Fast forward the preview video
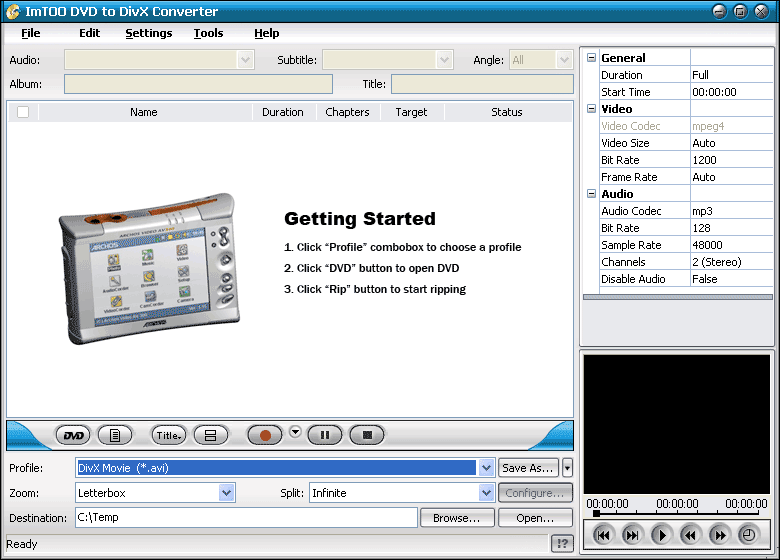The width and height of the screenshot is (780, 560). tap(719, 535)
